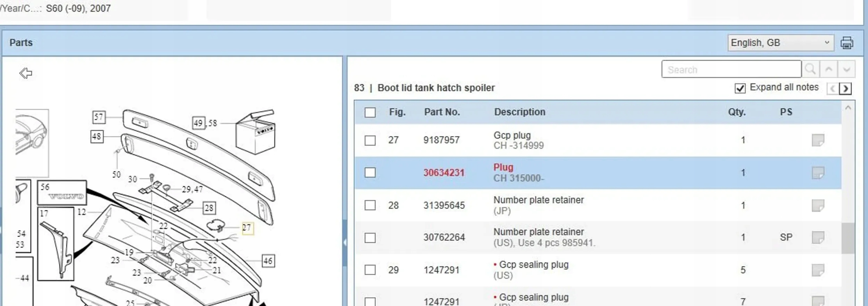Image resolution: width=868 pixels, height=306 pixels.
Task: Click the Search input field
Action: pyautogui.click(x=731, y=69)
